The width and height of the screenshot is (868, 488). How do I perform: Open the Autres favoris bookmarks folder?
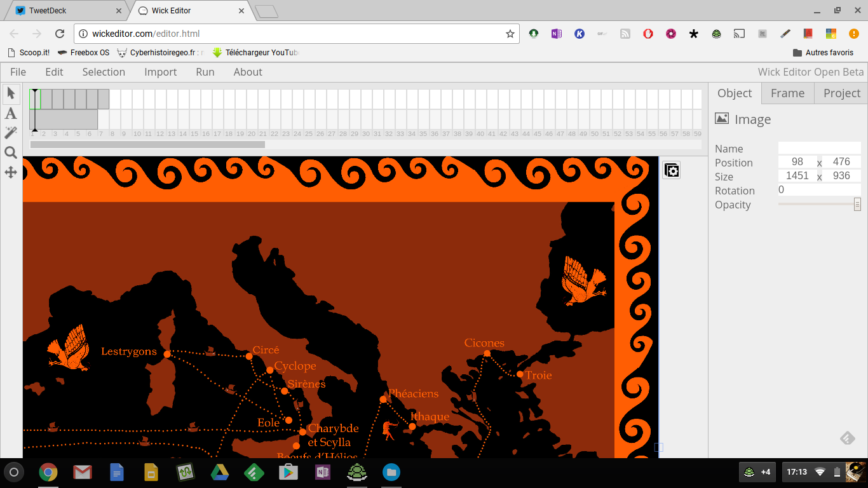(x=823, y=52)
